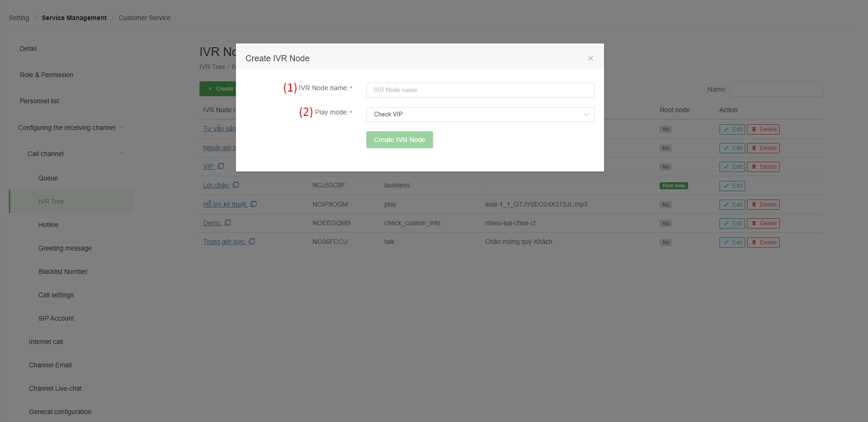
Task: Edit the Trong giờ trực node
Action: tap(732, 243)
